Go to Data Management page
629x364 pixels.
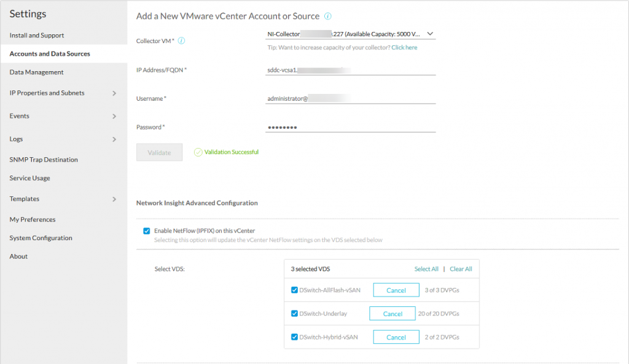tap(36, 72)
